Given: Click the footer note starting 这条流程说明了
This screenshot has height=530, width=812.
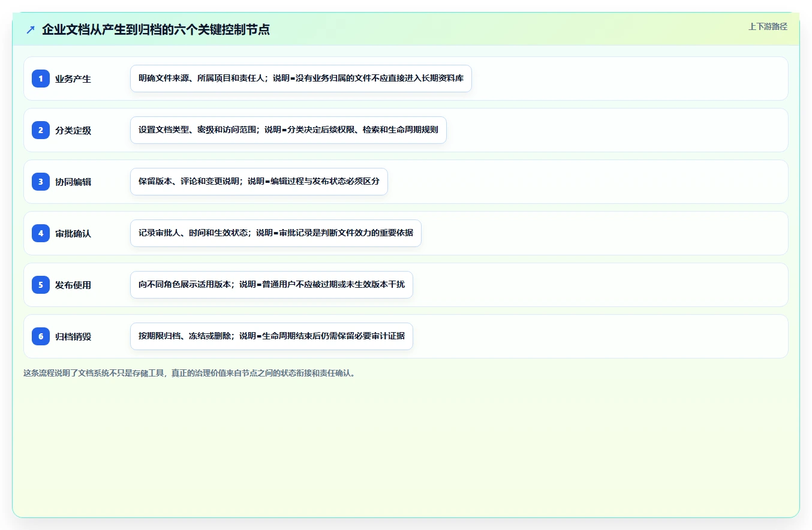Looking at the screenshot, I should (x=190, y=373).
